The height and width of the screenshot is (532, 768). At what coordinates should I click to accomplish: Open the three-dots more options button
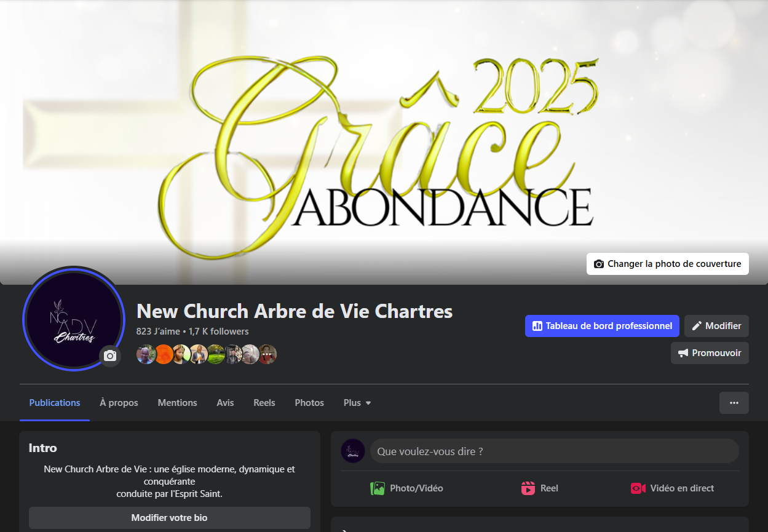[x=734, y=403]
